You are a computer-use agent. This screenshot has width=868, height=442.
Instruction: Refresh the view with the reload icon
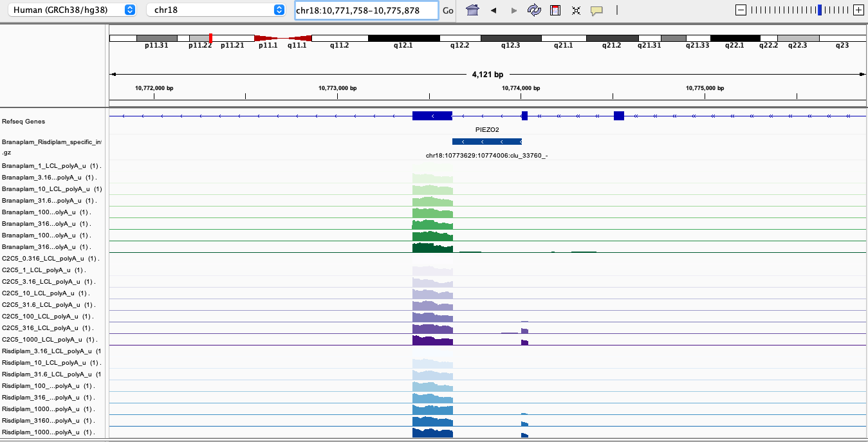point(534,10)
